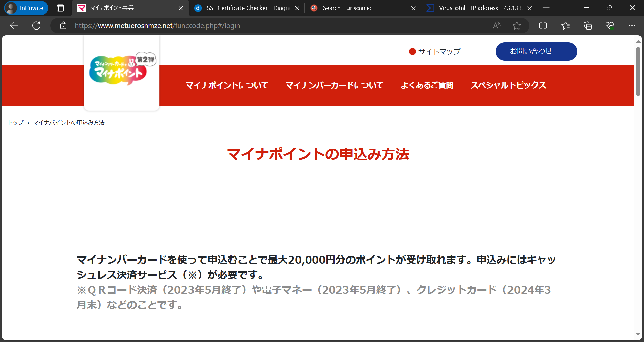Click the マイナポイント第2弾 logo
This screenshot has height=342, width=644.
coord(122,69)
